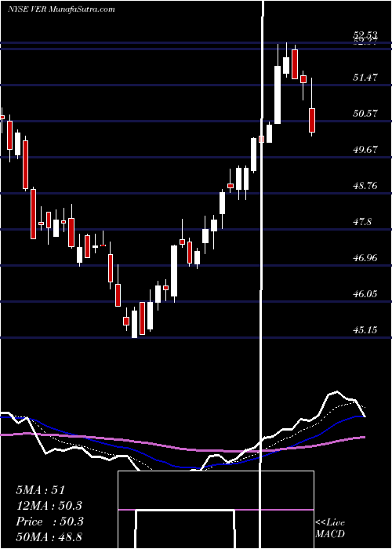Click the 45.15 price level label
Viewport: 392px width, 549px height.
pos(365,330)
